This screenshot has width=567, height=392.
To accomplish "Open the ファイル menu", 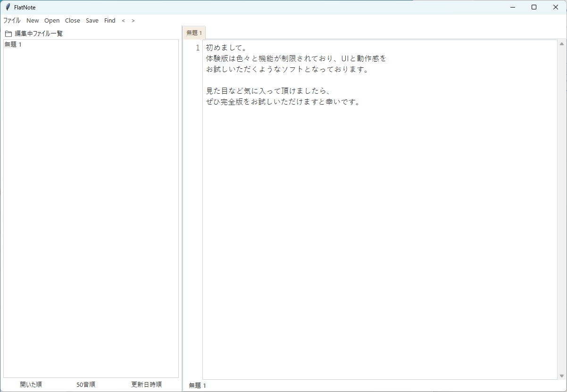I will point(12,21).
